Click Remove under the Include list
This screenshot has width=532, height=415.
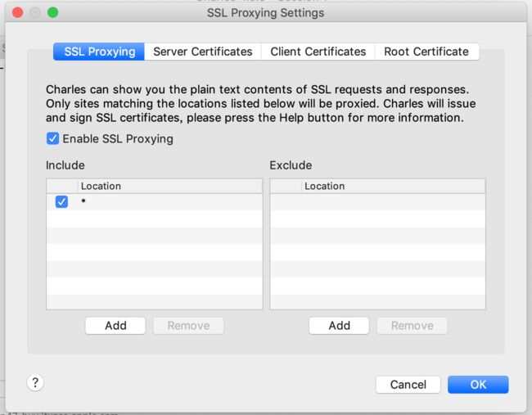click(188, 326)
